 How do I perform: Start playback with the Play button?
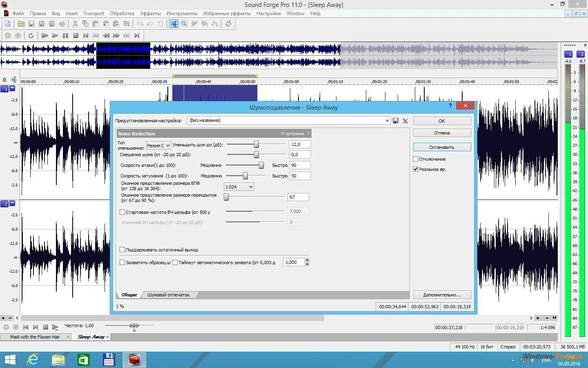[55, 36]
